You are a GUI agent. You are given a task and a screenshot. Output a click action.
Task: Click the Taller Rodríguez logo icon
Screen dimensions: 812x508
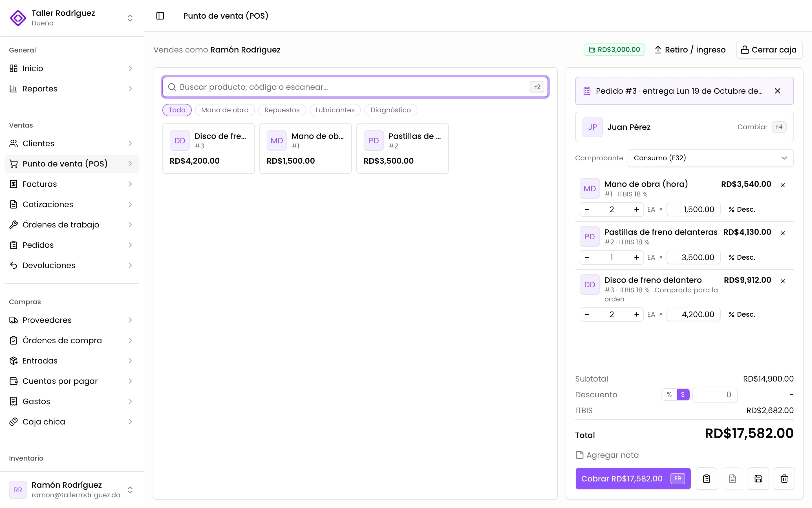[x=18, y=18]
